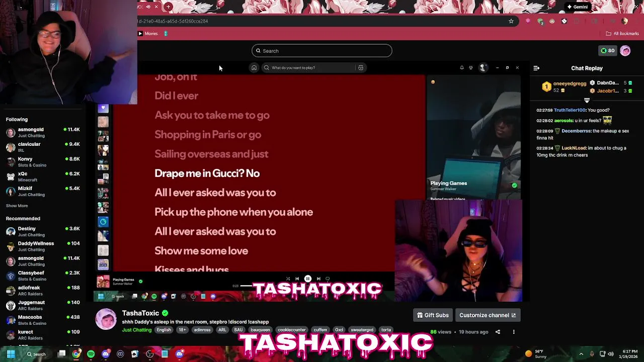Open a new Chrome tab with plus

point(168,7)
